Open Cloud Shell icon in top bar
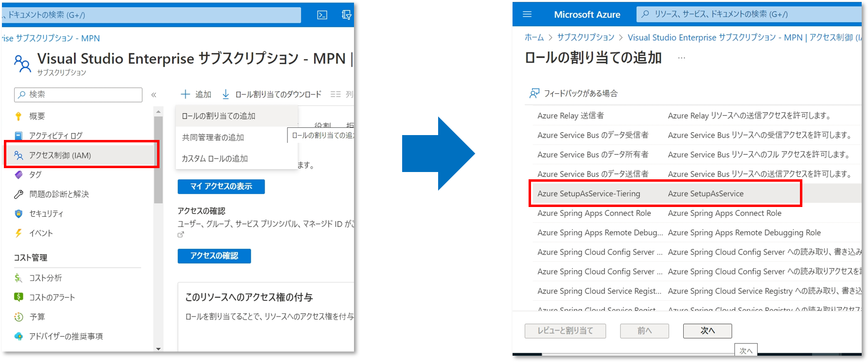This screenshot has width=868, height=362. pyautogui.click(x=322, y=15)
